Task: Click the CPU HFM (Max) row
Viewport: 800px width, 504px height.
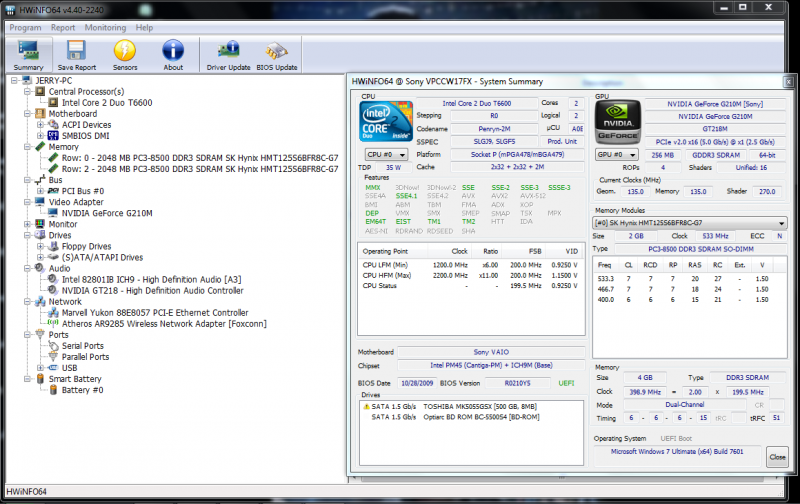Action: (x=470, y=275)
